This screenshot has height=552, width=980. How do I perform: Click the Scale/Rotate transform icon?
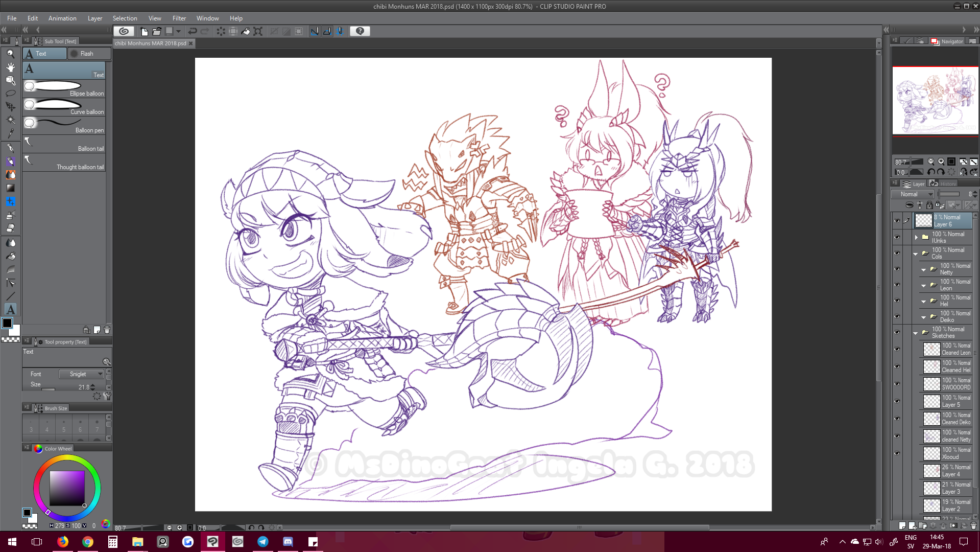[258, 31]
